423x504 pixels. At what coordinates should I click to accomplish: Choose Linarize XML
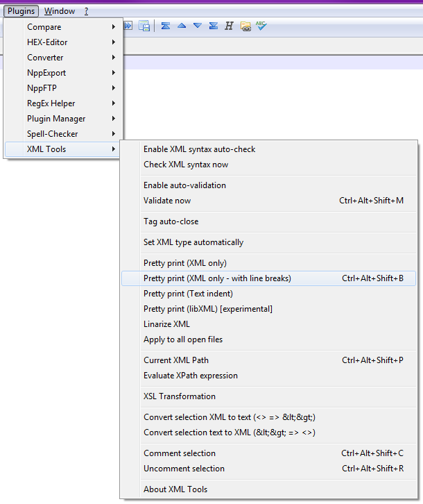[268, 324]
